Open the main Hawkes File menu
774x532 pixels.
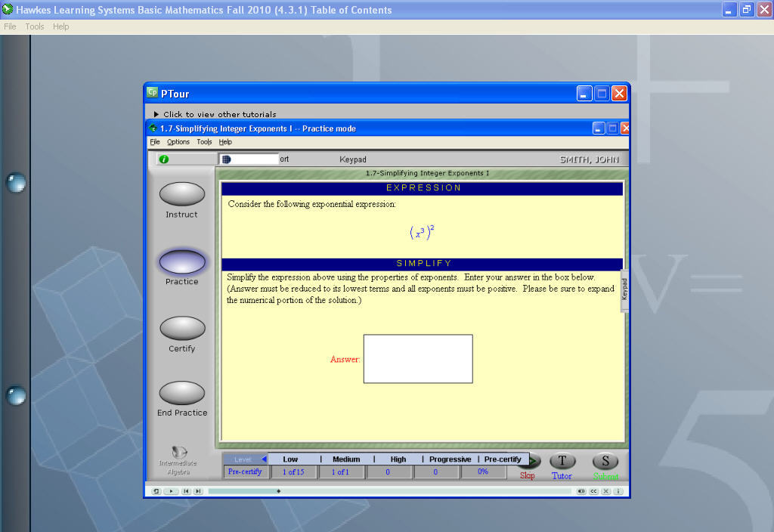point(10,26)
